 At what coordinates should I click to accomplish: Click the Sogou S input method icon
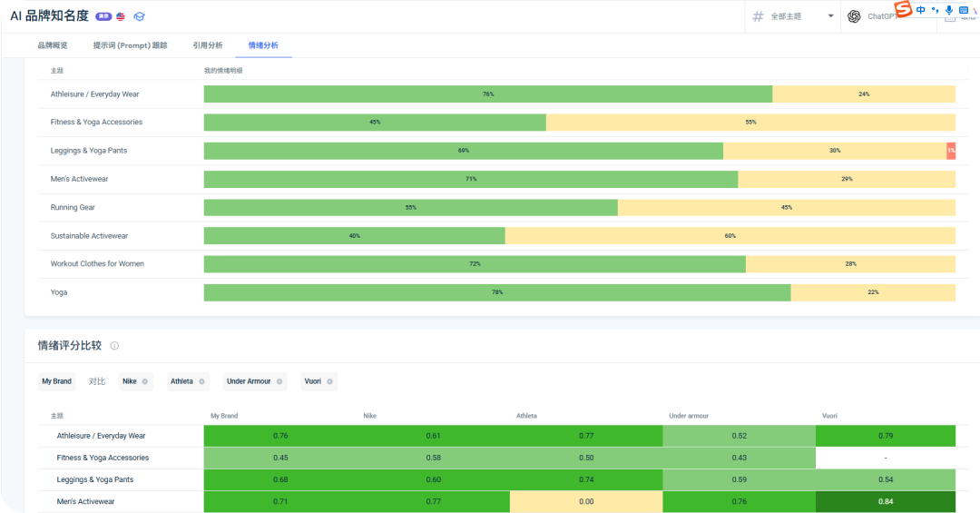pos(903,9)
